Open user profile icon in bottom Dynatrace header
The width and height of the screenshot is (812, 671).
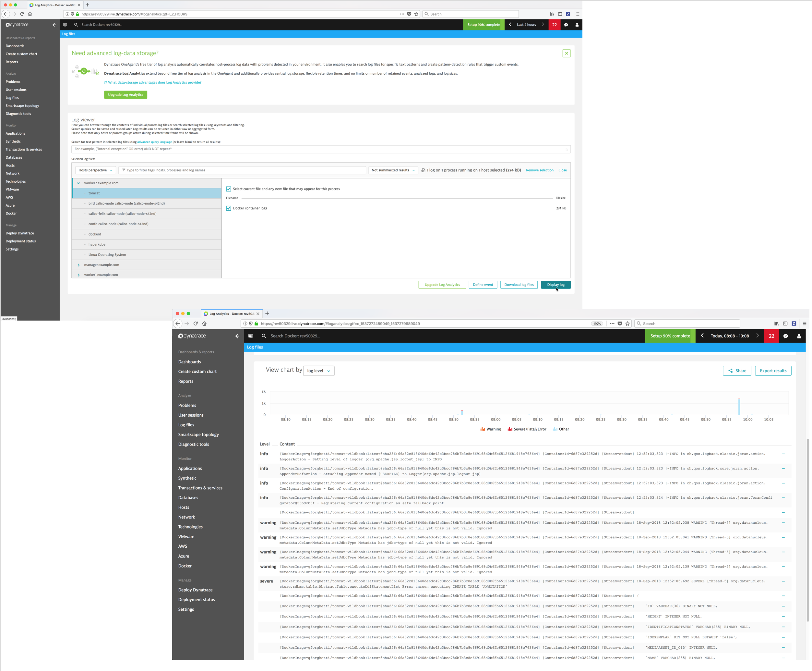pos(799,336)
